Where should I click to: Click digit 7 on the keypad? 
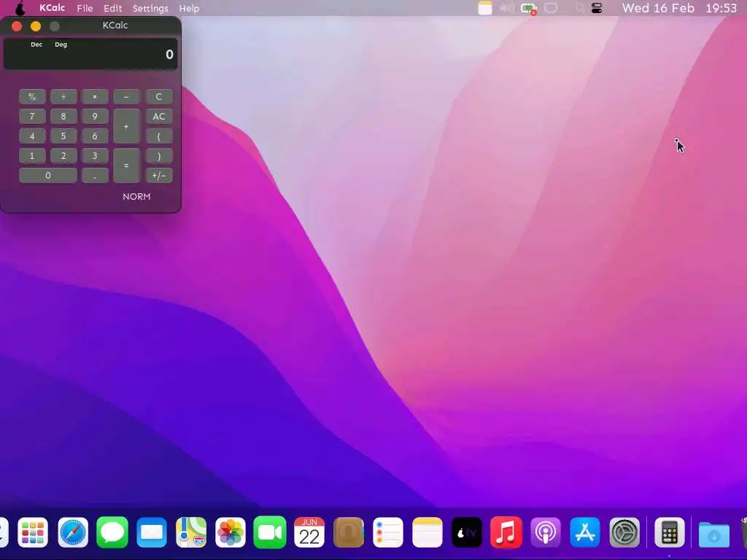[32, 116]
